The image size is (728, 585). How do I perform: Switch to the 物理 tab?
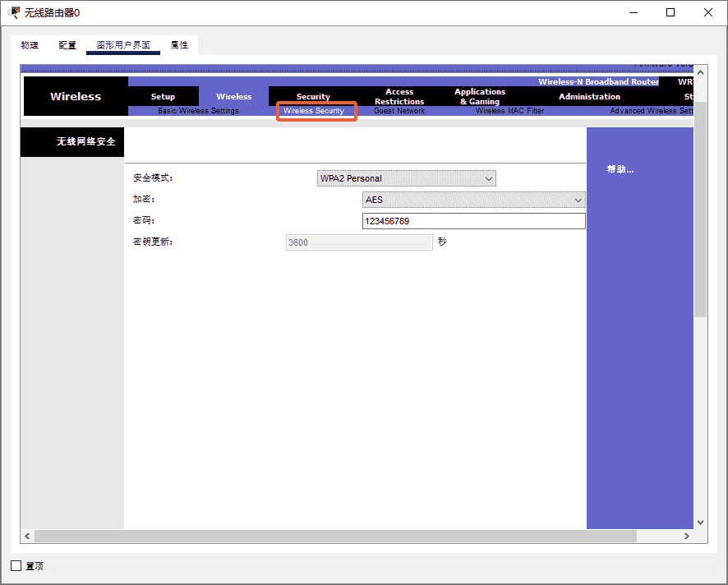pyautogui.click(x=30, y=45)
